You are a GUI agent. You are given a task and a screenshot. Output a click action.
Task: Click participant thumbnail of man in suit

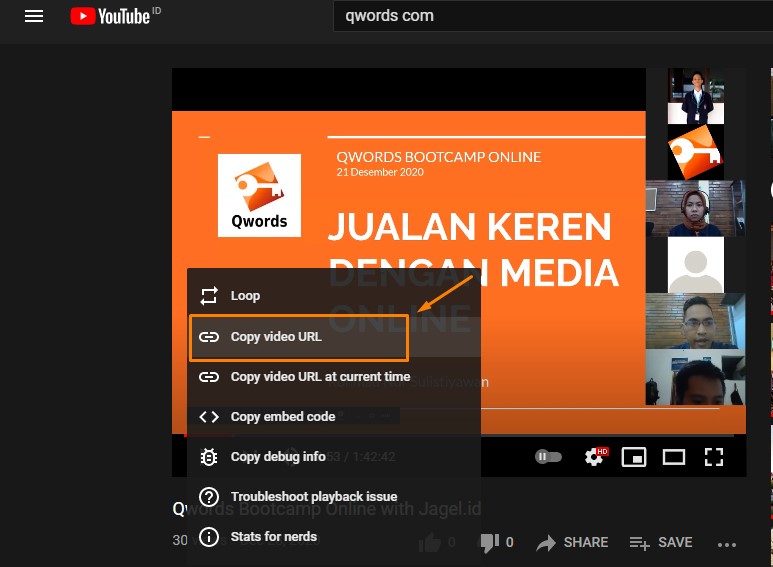coord(696,96)
